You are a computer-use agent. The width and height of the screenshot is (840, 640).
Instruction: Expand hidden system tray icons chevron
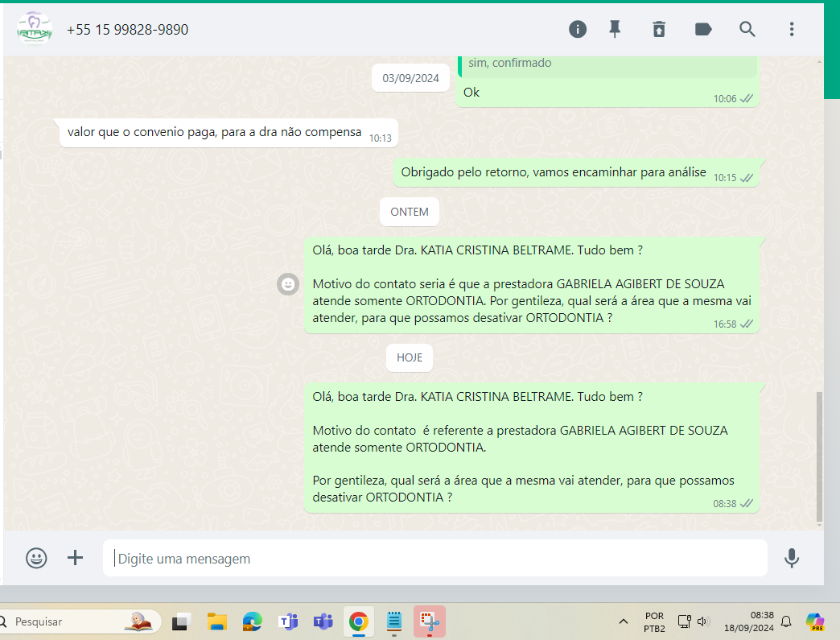click(623, 621)
